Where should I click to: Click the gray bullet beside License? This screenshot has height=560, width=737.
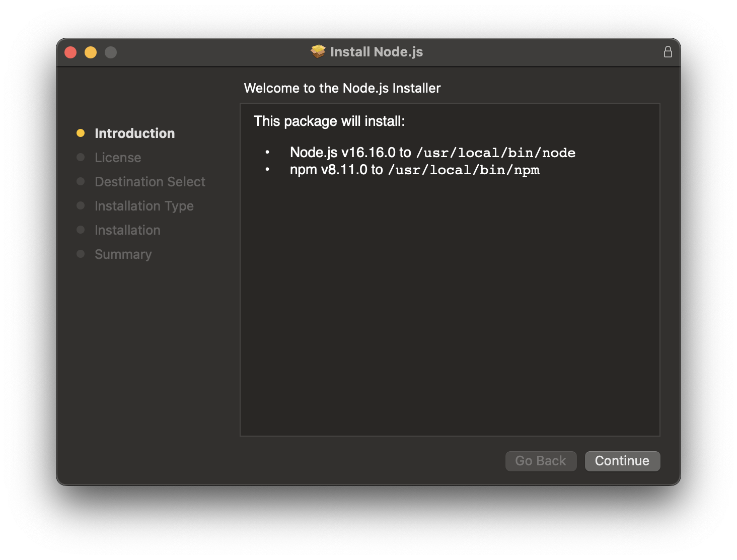(x=81, y=157)
